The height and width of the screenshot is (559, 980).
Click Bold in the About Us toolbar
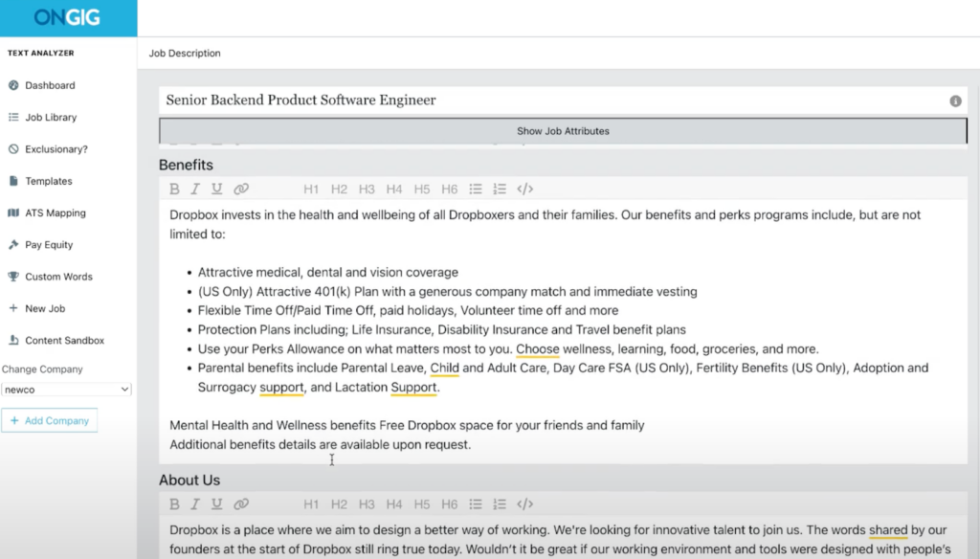[x=175, y=504]
